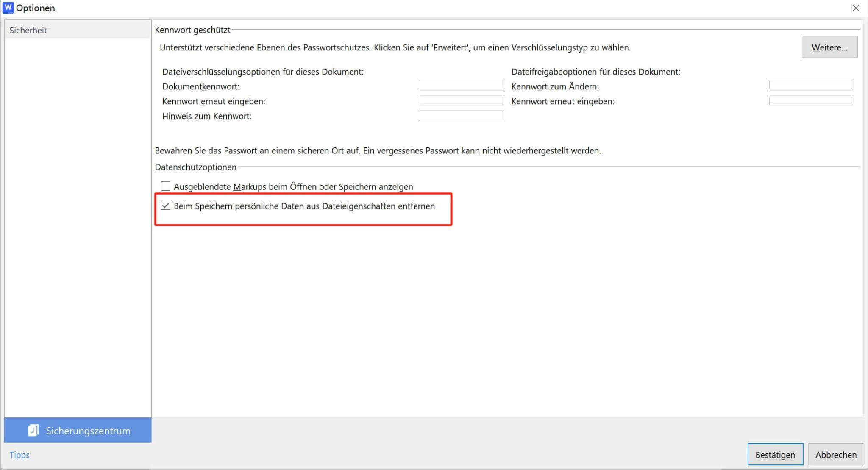This screenshot has width=868, height=470.
Task: Uncheck Beim Speichern persönliche Daten entfernen
Action: pos(166,206)
